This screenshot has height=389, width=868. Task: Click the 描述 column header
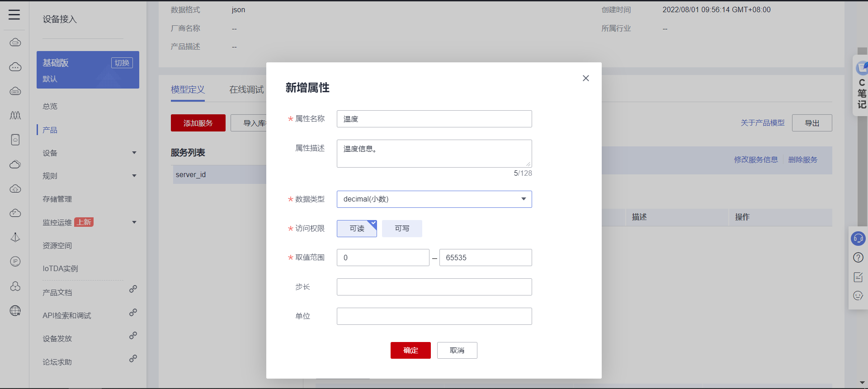point(639,217)
